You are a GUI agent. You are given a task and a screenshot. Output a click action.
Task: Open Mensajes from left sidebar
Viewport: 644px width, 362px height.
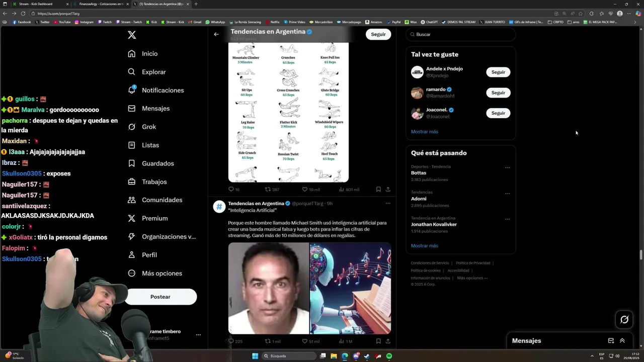click(149, 109)
